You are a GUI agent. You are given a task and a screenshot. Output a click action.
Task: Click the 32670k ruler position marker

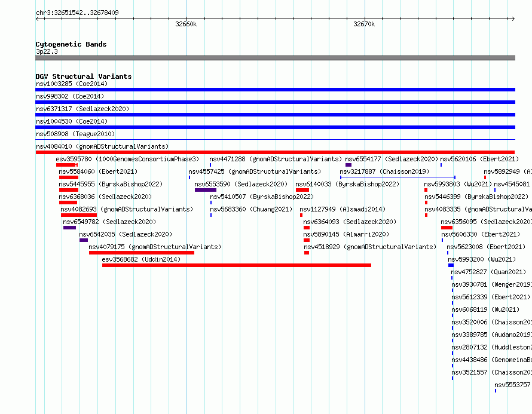[364, 24]
